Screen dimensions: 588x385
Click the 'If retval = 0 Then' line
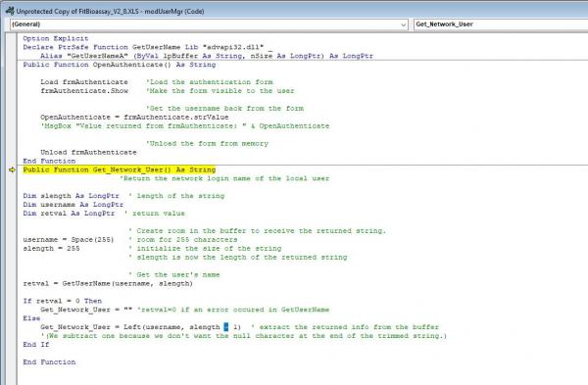tap(63, 301)
